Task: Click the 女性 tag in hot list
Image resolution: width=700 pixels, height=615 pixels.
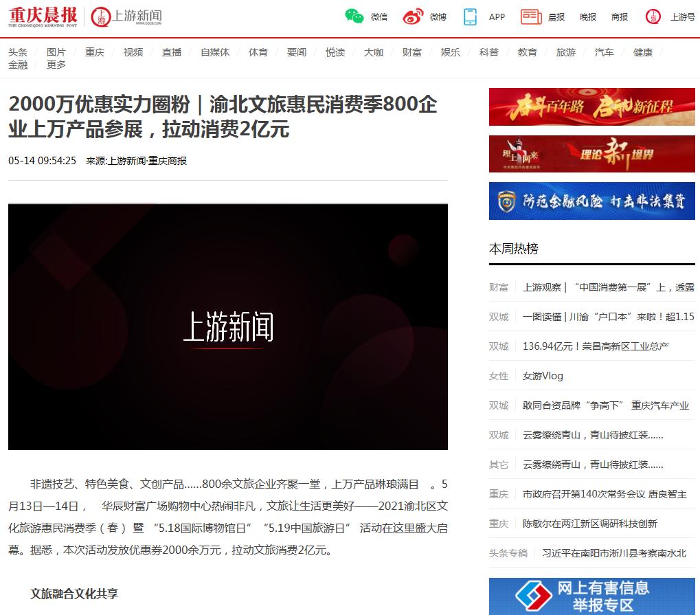Action: pyautogui.click(x=499, y=376)
